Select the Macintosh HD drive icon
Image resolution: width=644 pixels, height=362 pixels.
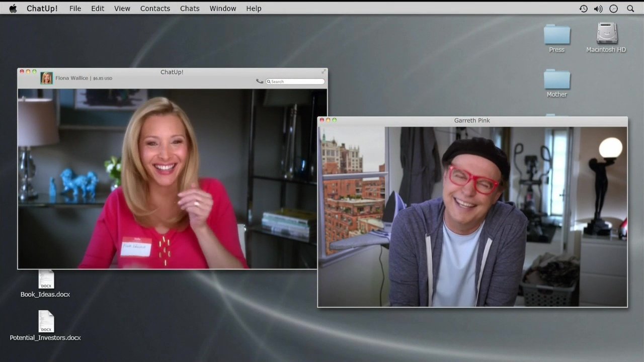click(607, 34)
